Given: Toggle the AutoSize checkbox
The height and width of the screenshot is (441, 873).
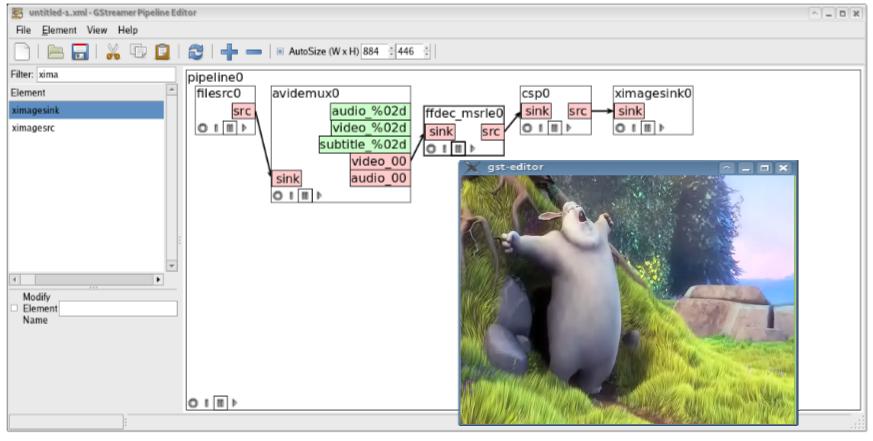Looking at the screenshot, I should pos(280,52).
